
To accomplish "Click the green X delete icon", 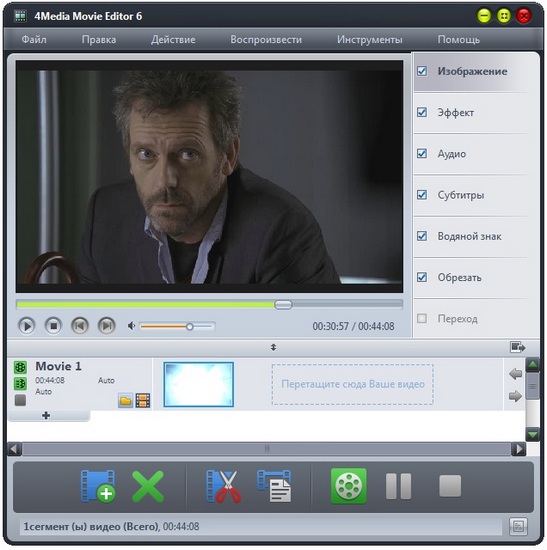I will [x=148, y=486].
